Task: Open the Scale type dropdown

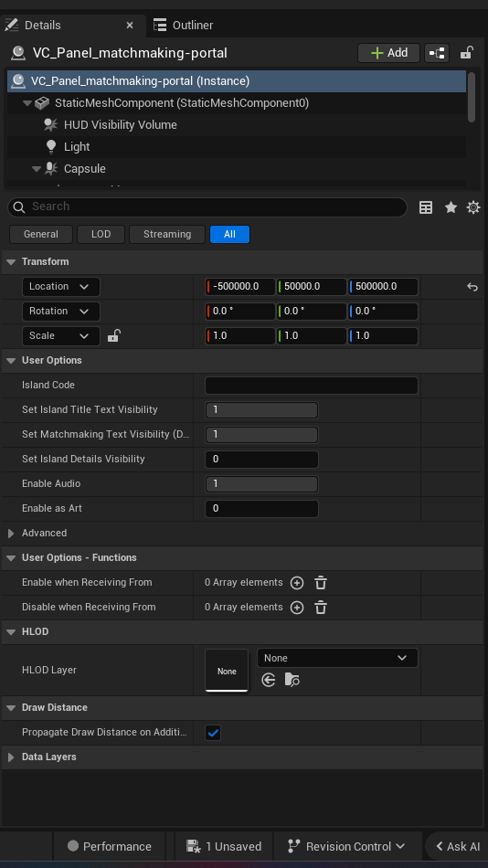Action: click(60, 336)
